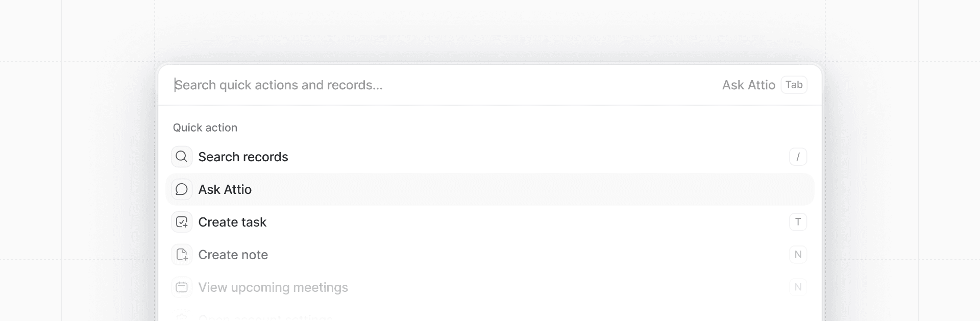
Task: Click the faded icon on the bottom-most row
Action: pos(182,317)
